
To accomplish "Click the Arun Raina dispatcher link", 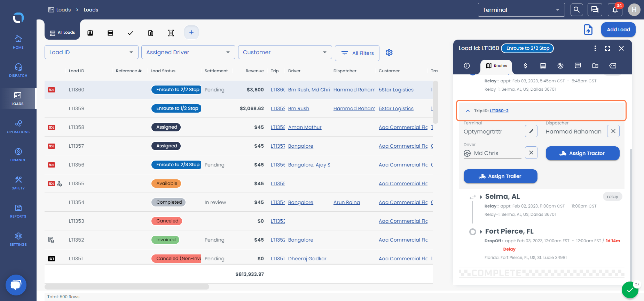I will point(347,202).
